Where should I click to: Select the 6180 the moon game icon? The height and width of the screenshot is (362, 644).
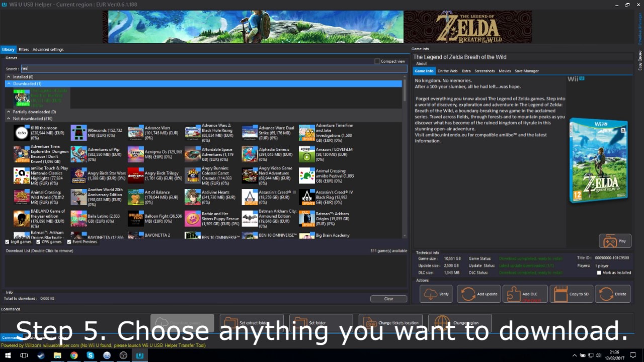tap(22, 132)
